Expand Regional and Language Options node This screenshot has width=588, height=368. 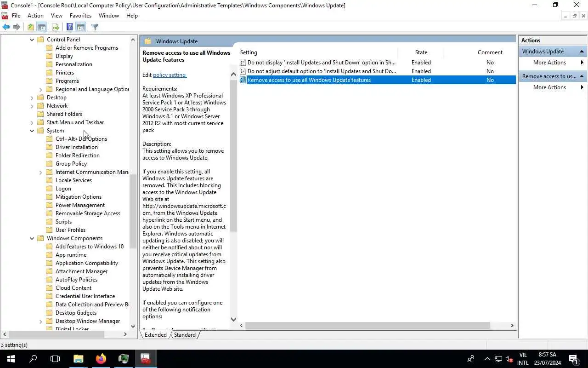click(41, 89)
